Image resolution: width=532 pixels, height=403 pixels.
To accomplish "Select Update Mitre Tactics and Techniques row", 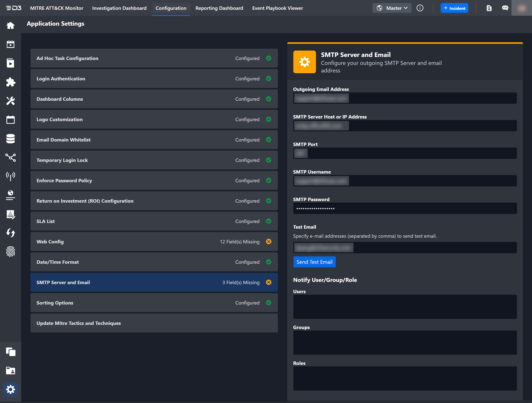I will click(x=154, y=323).
